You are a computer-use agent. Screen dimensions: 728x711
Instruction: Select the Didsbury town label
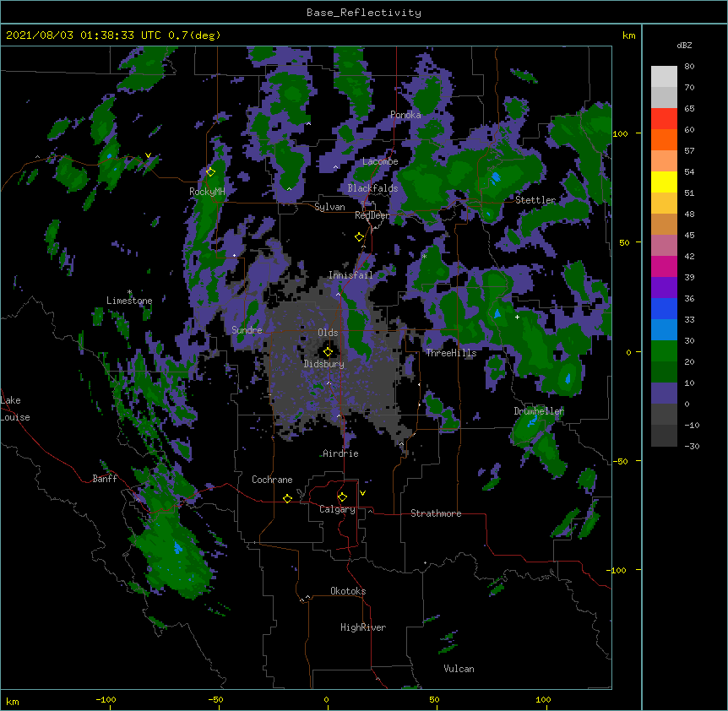pos(324,364)
